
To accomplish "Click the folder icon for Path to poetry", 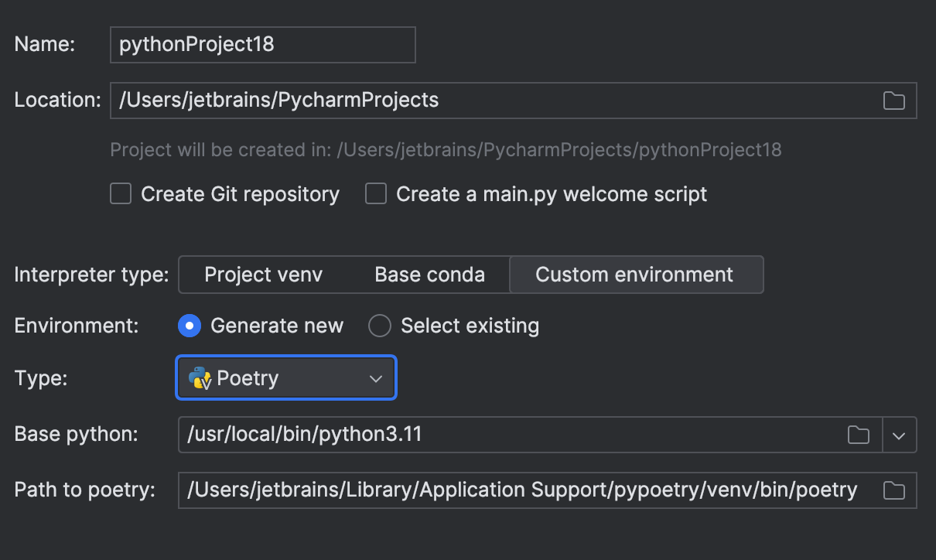I will click(x=893, y=490).
